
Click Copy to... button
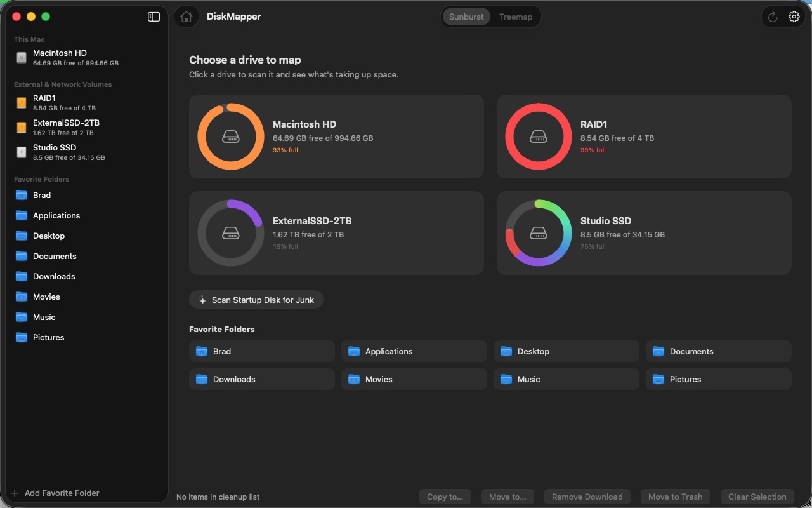point(445,497)
